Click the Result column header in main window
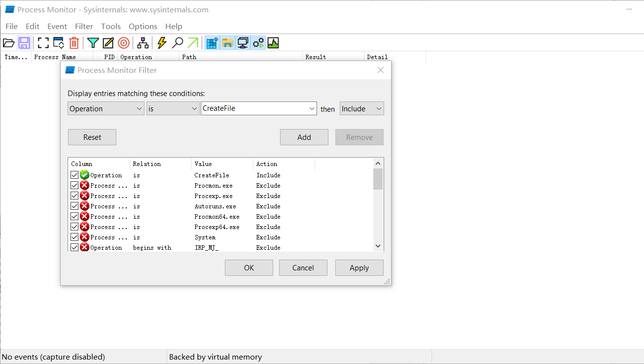This screenshot has width=644, height=364. 333,57
